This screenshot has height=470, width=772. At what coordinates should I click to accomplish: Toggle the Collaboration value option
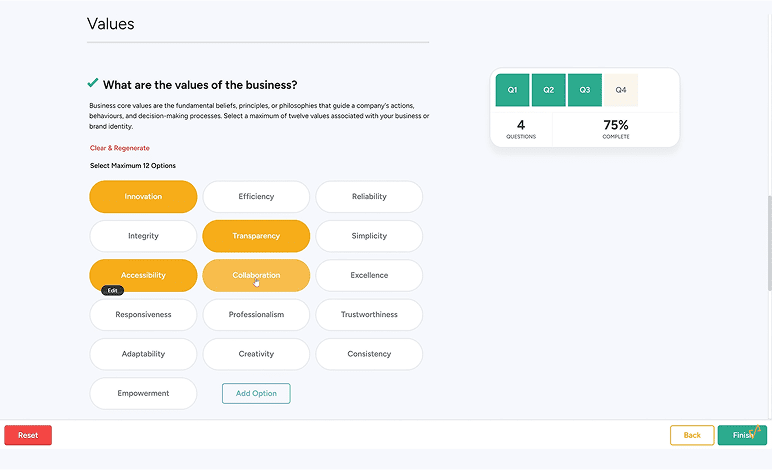point(256,275)
